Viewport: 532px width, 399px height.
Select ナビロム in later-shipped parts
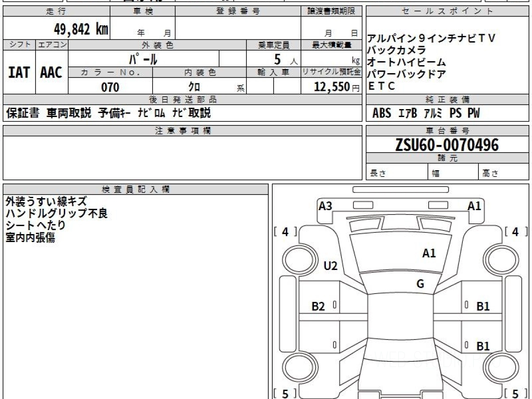pos(151,113)
